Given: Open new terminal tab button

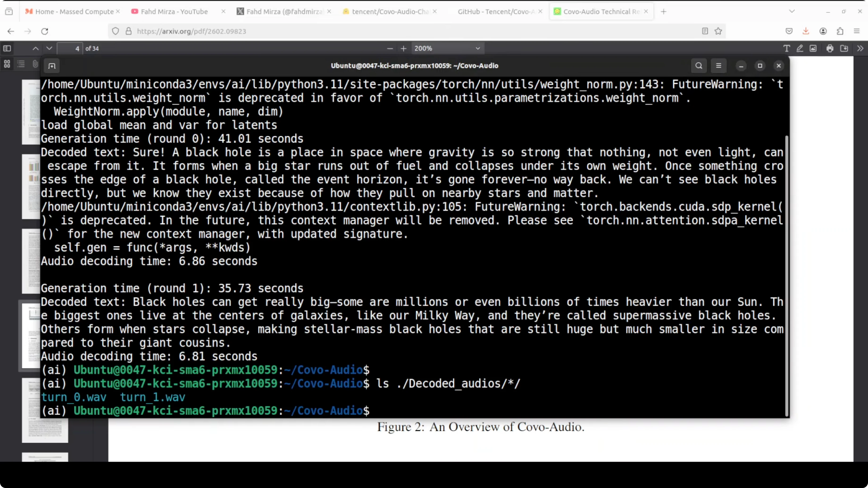Looking at the screenshot, I should [52, 66].
